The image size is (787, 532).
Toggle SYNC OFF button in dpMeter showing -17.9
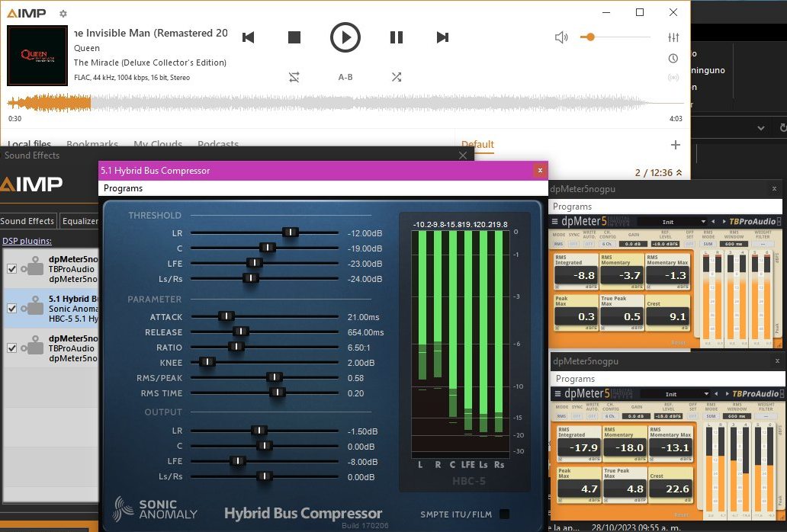pyautogui.click(x=577, y=417)
